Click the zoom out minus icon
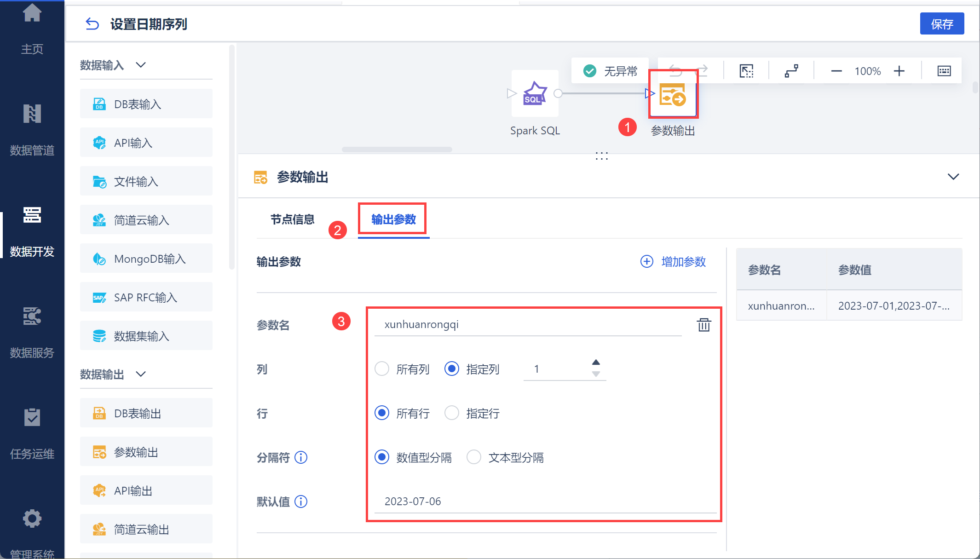 coord(836,71)
